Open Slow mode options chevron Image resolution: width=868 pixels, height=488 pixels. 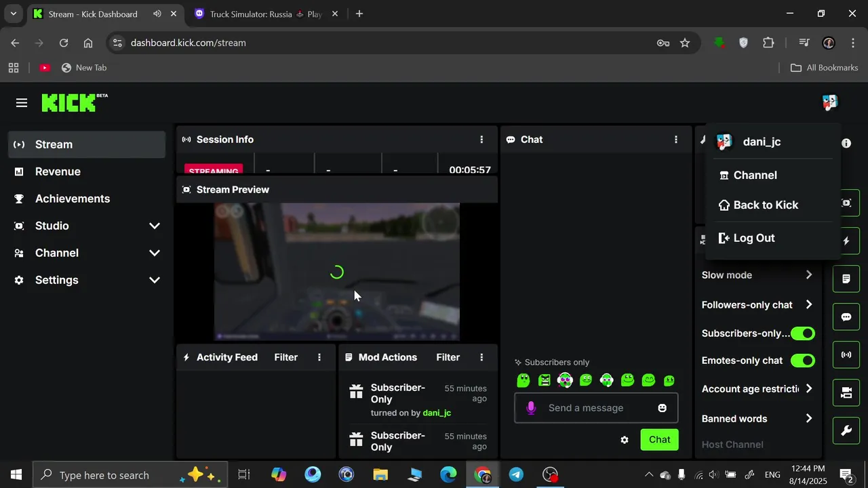808,275
